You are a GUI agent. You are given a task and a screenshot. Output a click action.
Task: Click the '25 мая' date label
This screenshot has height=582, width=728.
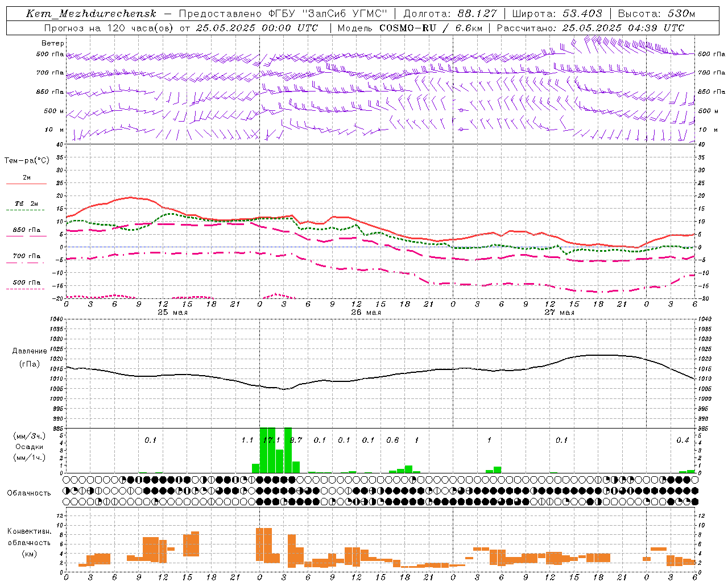pos(172,313)
